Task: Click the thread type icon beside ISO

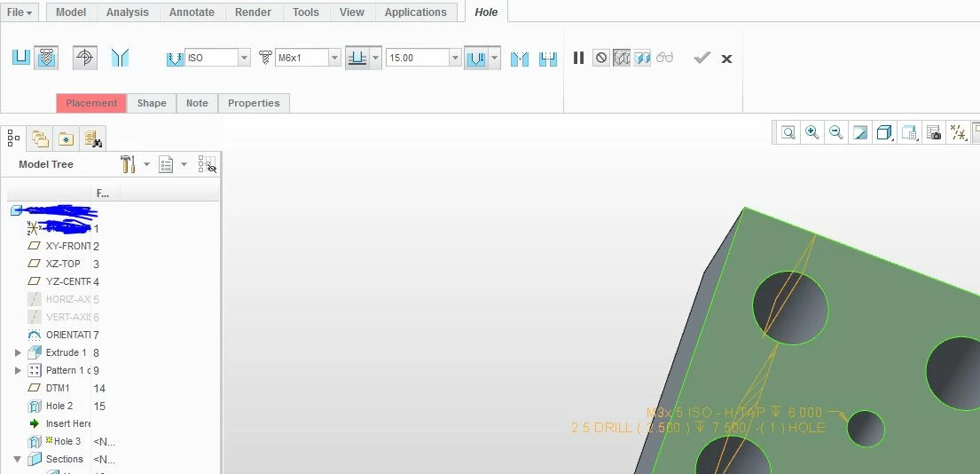Action: (x=175, y=59)
